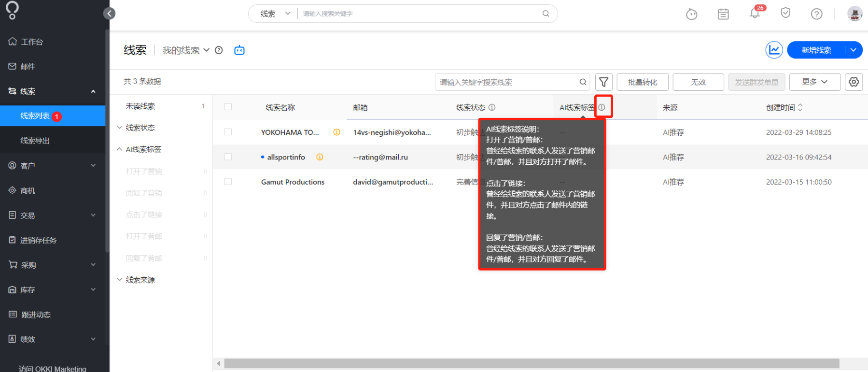Open the 邮件 sidebar menu item
Image resolution: width=868 pixels, height=372 pixels.
28,66
